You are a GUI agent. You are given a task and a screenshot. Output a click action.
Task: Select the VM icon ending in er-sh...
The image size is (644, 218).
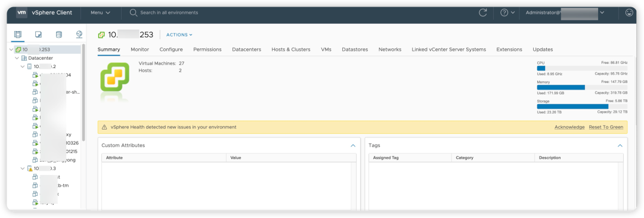[x=35, y=92]
